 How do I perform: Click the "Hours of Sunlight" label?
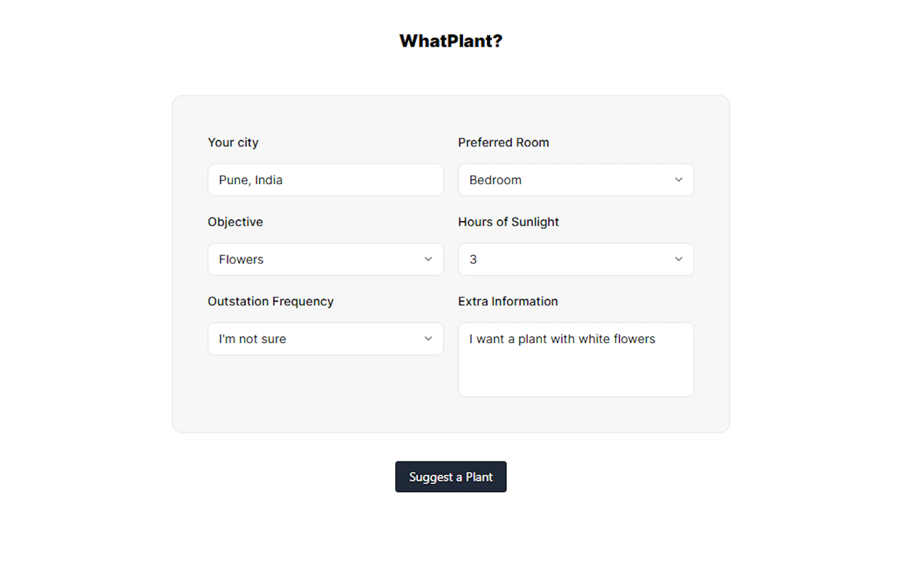[x=508, y=222]
